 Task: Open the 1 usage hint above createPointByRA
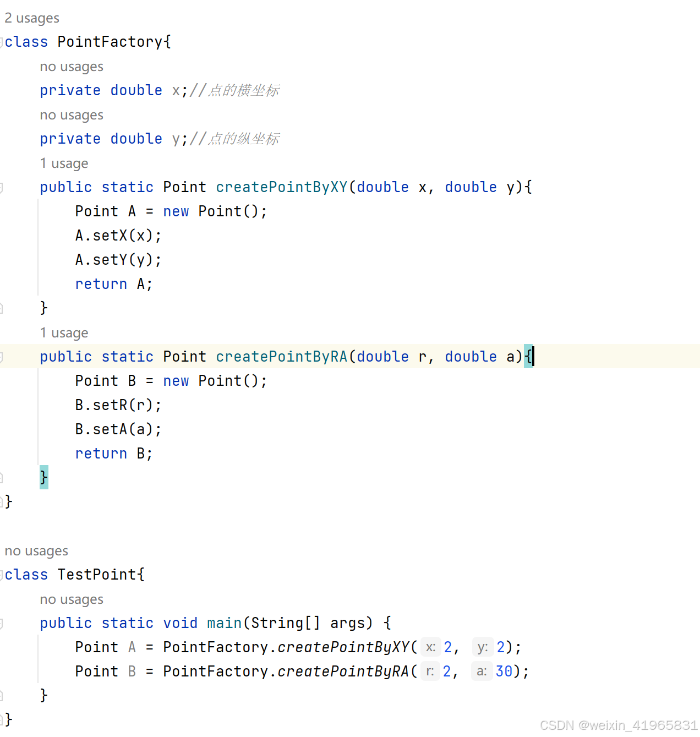coord(64,332)
